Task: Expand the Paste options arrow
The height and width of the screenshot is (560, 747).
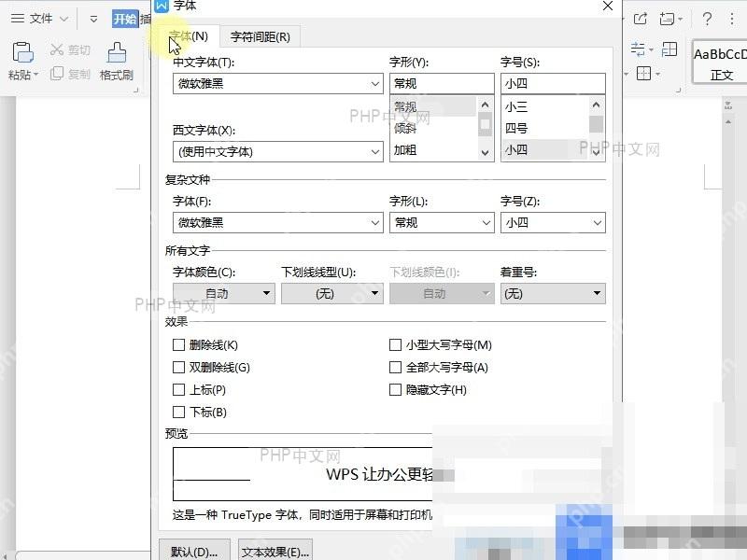Action: click(35, 75)
